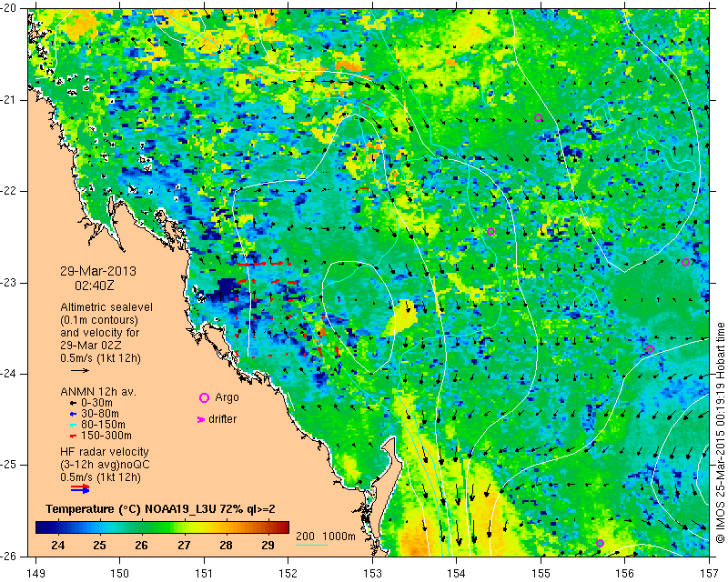Select the Argo float marker near 155E 21.2S
728x582 pixels.
pyautogui.click(x=538, y=118)
